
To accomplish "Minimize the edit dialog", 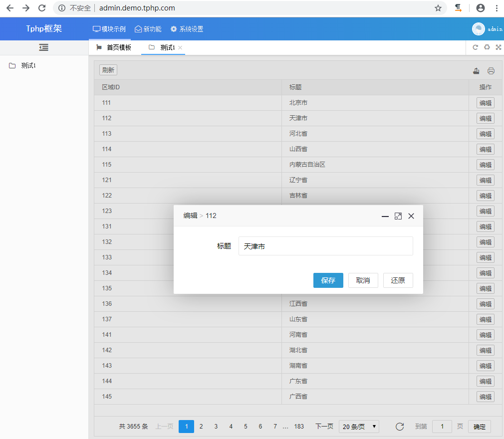I will [385, 217].
